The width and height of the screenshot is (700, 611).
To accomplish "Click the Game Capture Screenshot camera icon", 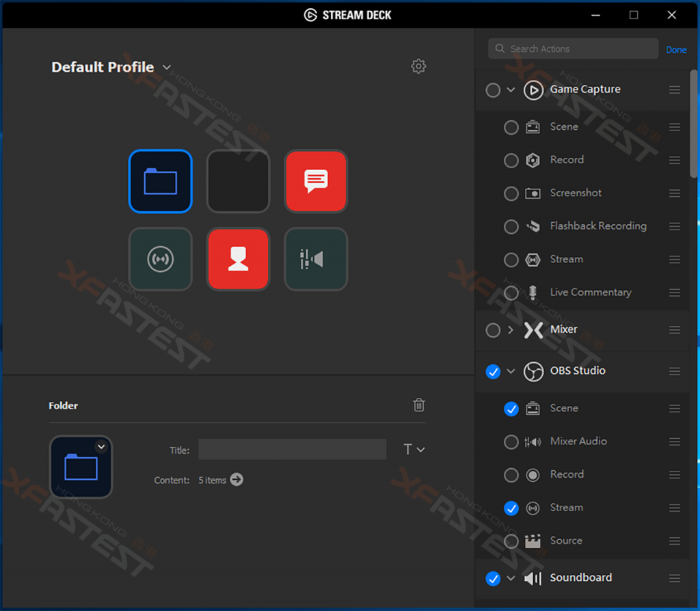I will (533, 193).
